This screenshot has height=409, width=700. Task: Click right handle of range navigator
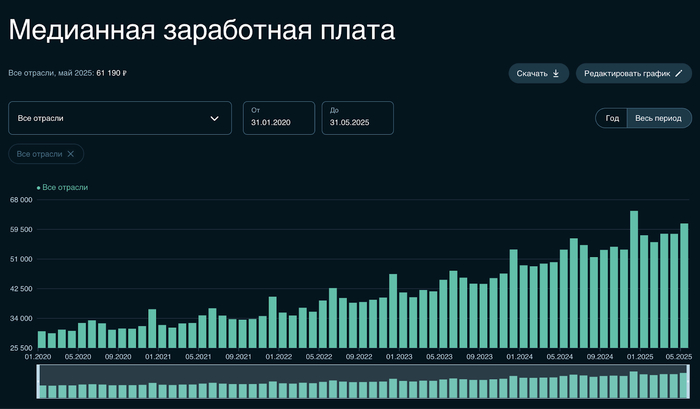click(x=690, y=382)
